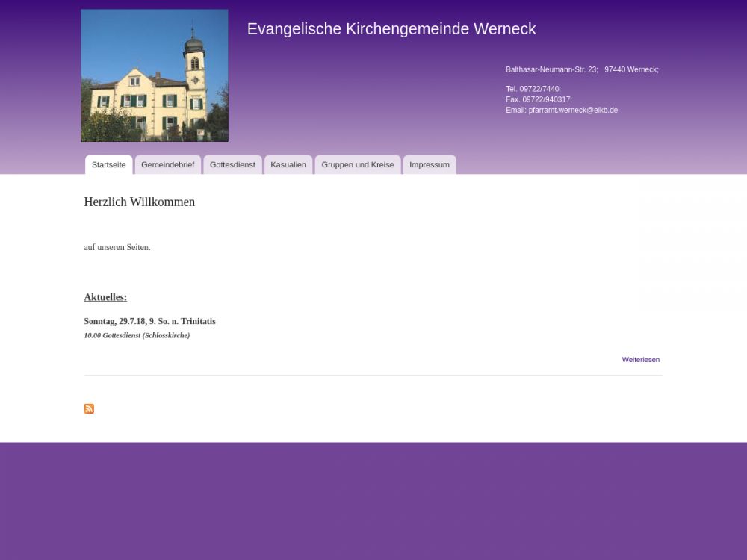Screen dimensions: 747x560
Task: Click the pfarramt.werneck@elkb.de email address
Action: [572, 111]
